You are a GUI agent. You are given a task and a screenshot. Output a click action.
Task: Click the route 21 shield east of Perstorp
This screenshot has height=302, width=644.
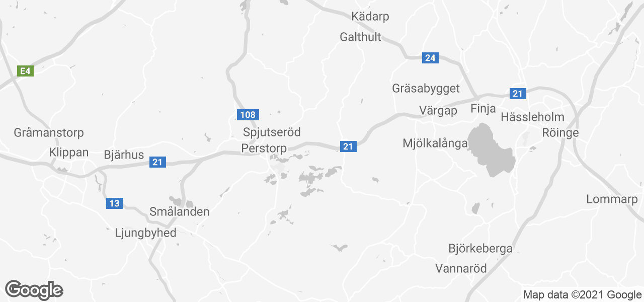click(x=348, y=146)
